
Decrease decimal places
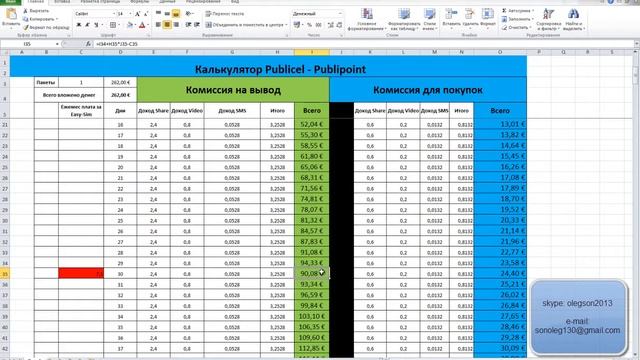point(339,25)
